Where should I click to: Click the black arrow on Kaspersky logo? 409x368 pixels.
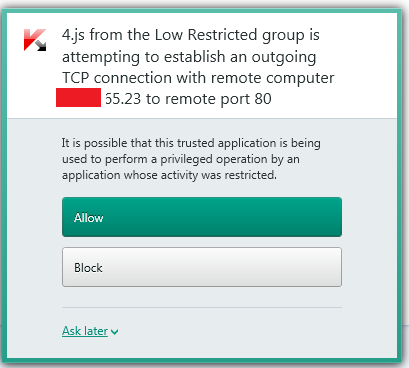[x=40, y=45]
